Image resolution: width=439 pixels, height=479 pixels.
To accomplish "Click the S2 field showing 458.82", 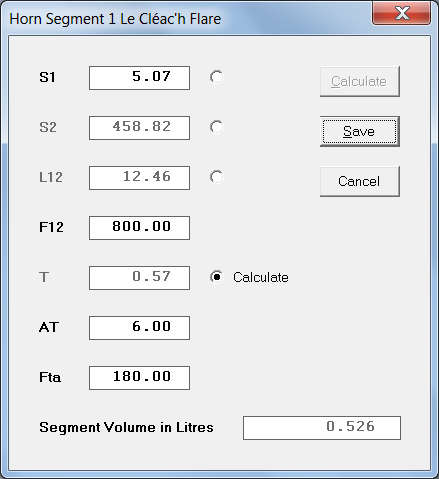I will tap(139, 128).
